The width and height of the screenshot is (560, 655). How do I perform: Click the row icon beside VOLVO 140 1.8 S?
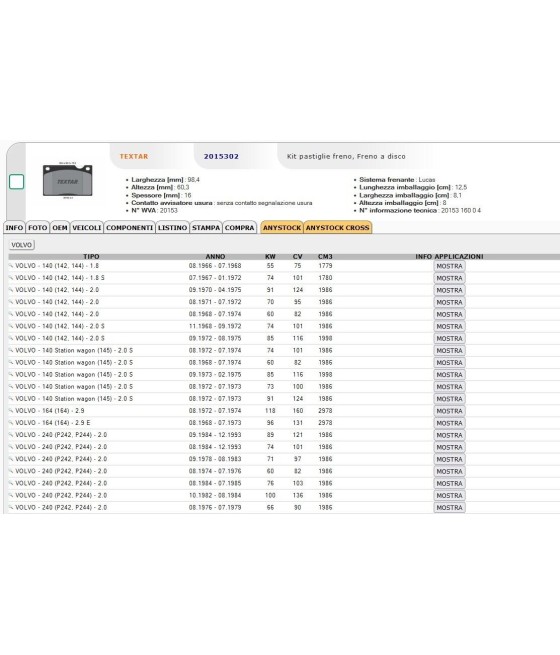pos(11,278)
